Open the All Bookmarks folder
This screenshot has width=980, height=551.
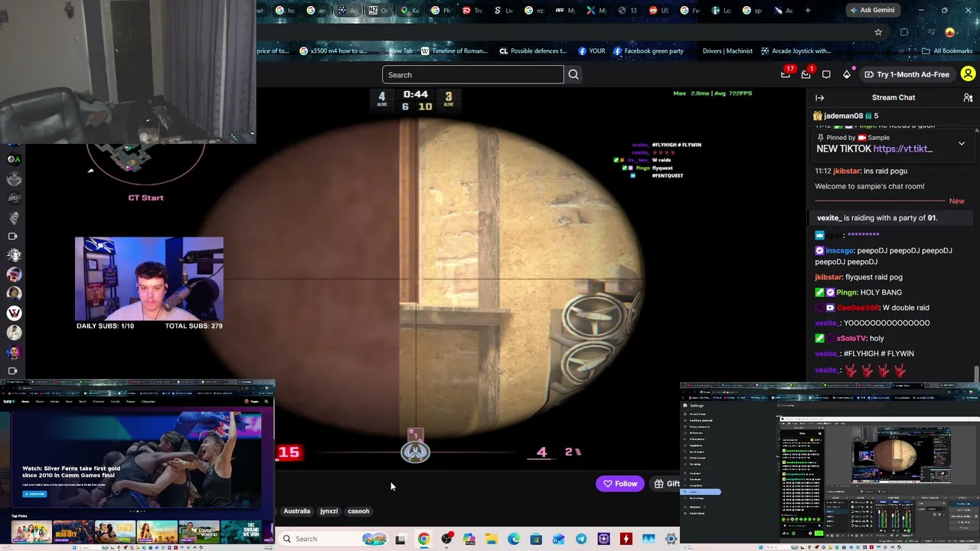[947, 51]
